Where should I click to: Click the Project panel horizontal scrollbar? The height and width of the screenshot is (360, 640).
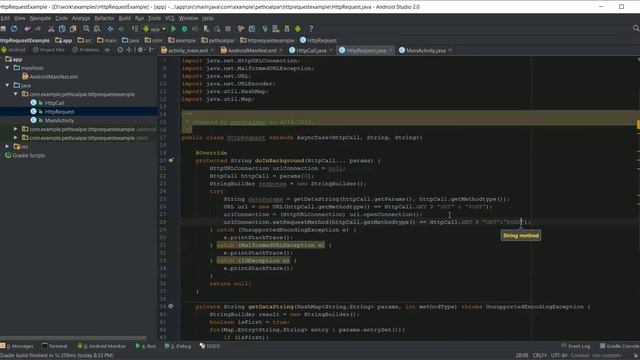click(x=73, y=338)
